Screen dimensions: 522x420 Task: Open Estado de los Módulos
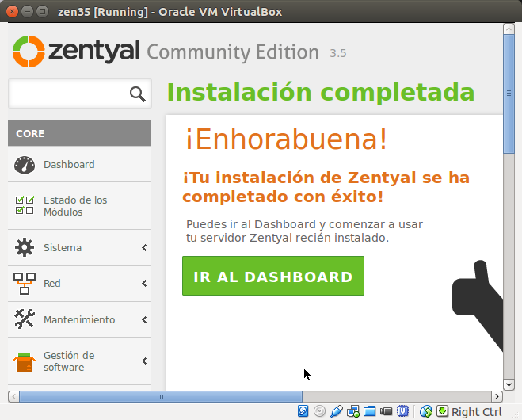tap(79, 206)
